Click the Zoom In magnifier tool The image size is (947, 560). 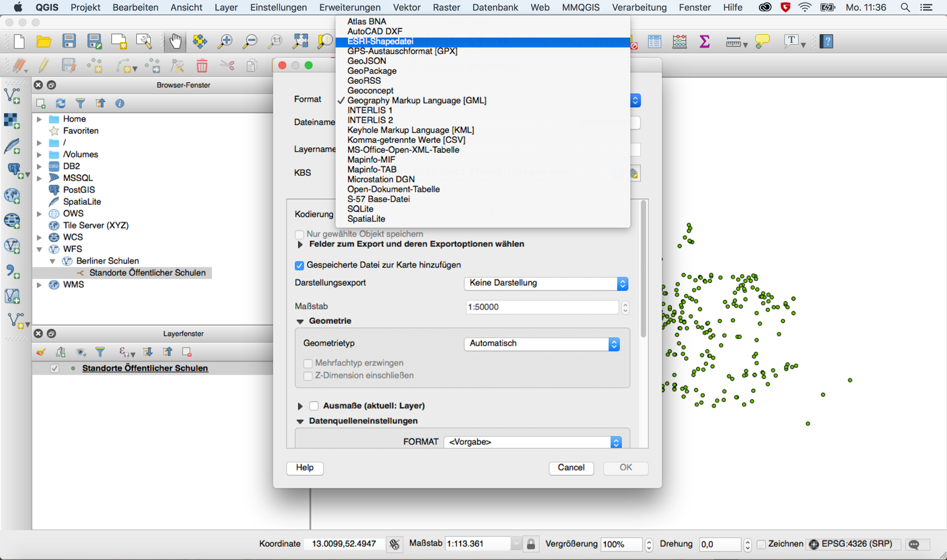click(225, 42)
